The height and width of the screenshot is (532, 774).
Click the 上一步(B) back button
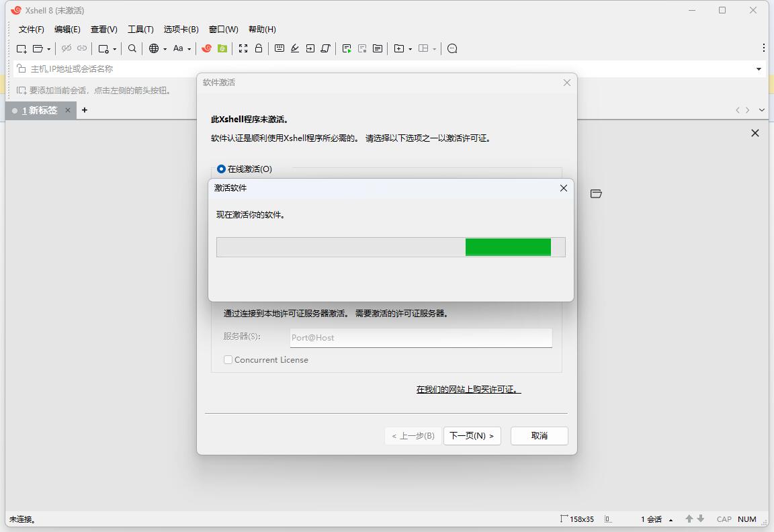[x=413, y=436]
